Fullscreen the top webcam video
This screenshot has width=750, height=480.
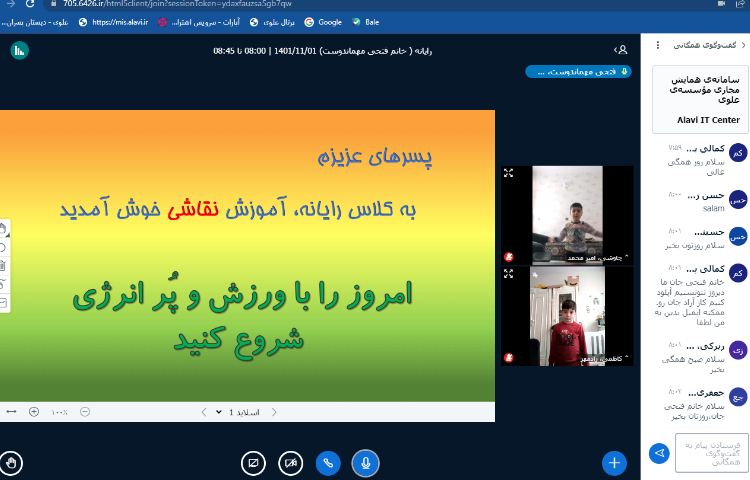click(508, 173)
